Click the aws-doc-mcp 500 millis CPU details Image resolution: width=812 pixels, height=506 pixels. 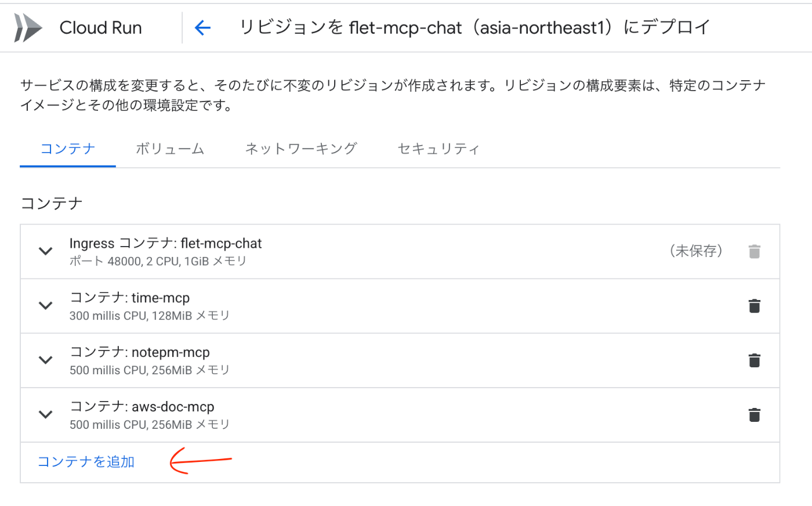(x=150, y=425)
